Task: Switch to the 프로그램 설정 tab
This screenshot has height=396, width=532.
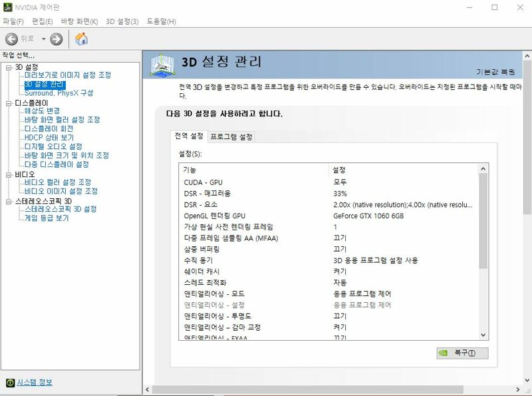Action: point(231,137)
